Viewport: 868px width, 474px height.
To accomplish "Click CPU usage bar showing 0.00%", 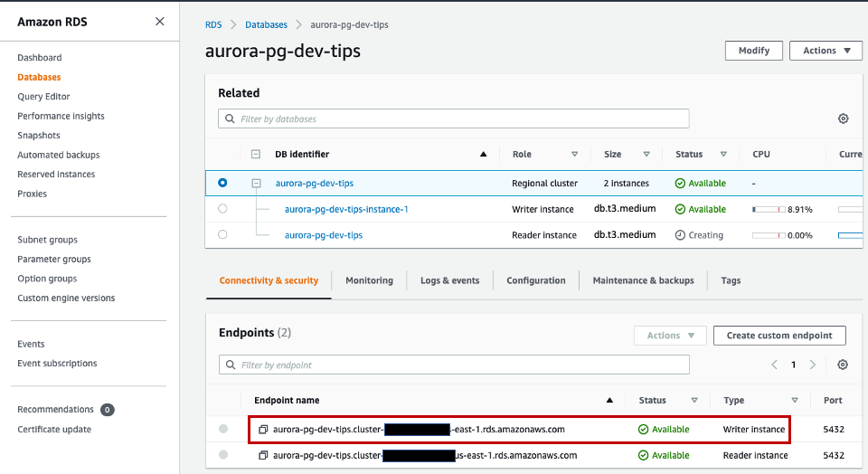I will click(x=769, y=235).
